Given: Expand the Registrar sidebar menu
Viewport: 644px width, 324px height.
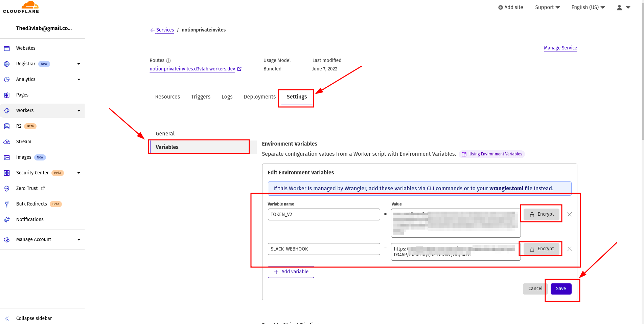Looking at the screenshot, I should pyautogui.click(x=79, y=64).
